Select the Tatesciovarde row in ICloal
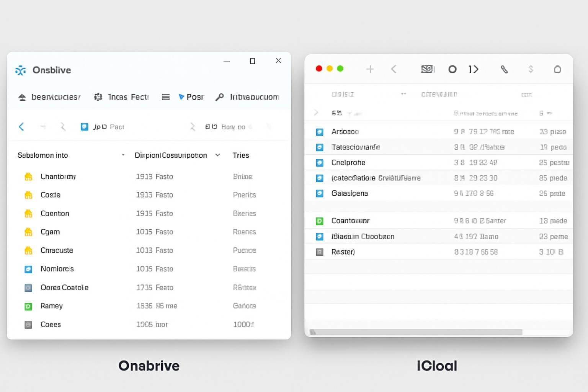The image size is (588, 392). coord(439,147)
